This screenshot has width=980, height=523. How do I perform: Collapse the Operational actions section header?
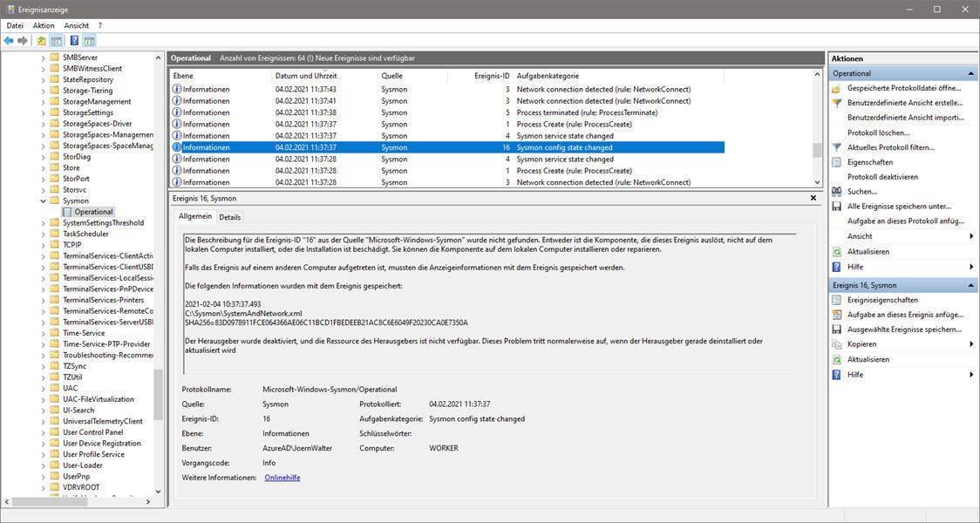pyautogui.click(x=971, y=73)
